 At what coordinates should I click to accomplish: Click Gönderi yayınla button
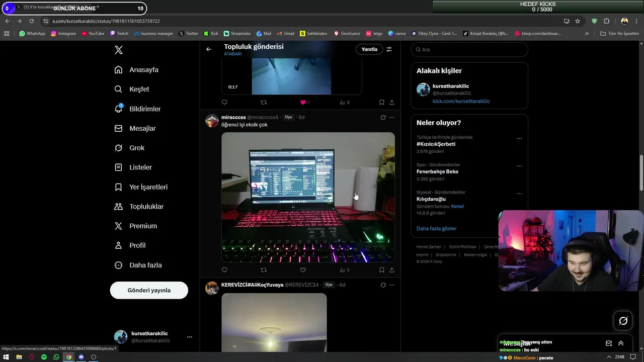click(149, 290)
